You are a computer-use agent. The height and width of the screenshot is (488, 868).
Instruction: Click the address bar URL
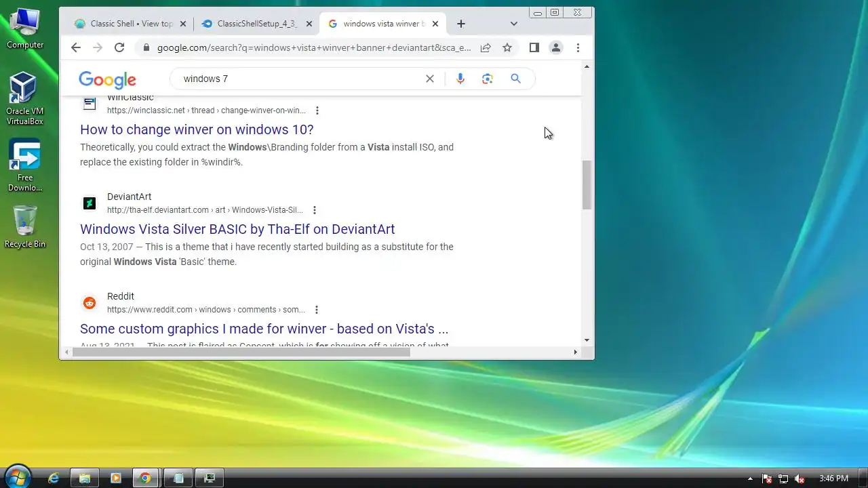click(x=314, y=47)
